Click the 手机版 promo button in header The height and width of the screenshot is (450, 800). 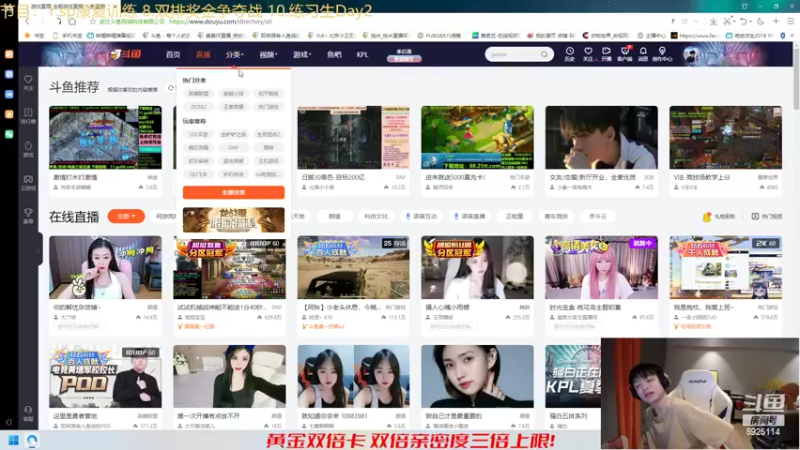(404, 55)
